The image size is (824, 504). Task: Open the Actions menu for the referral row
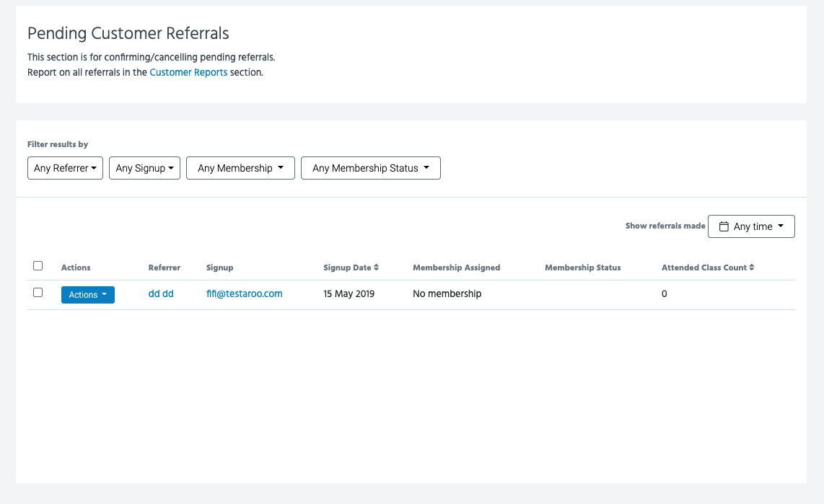click(87, 294)
